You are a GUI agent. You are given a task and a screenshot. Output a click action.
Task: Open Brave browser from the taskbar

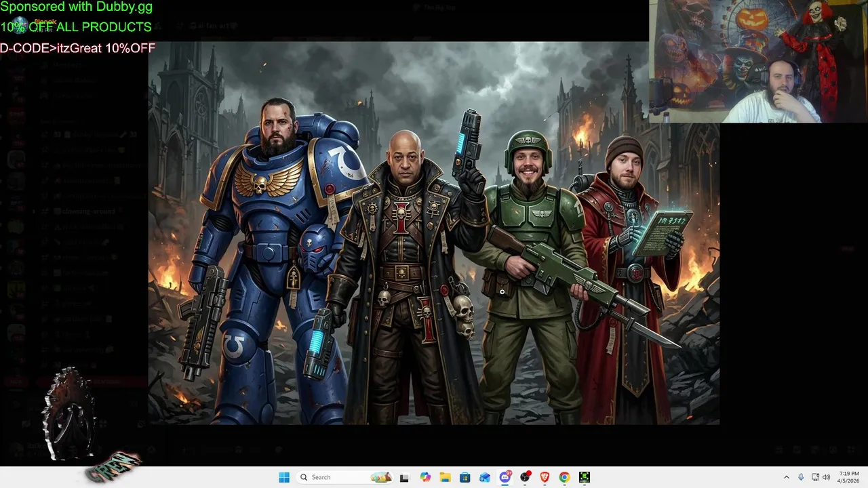click(x=545, y=477)
